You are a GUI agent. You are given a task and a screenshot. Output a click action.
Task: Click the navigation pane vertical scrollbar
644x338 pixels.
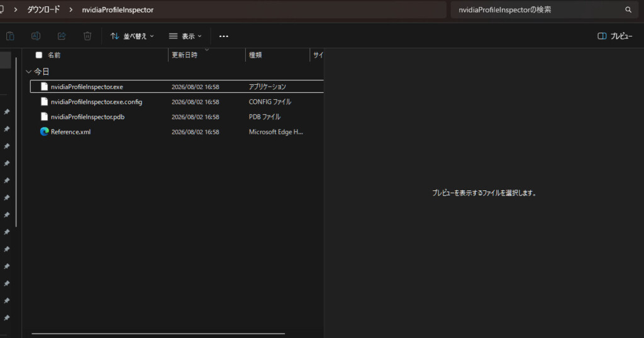click(x=16, y=141)
